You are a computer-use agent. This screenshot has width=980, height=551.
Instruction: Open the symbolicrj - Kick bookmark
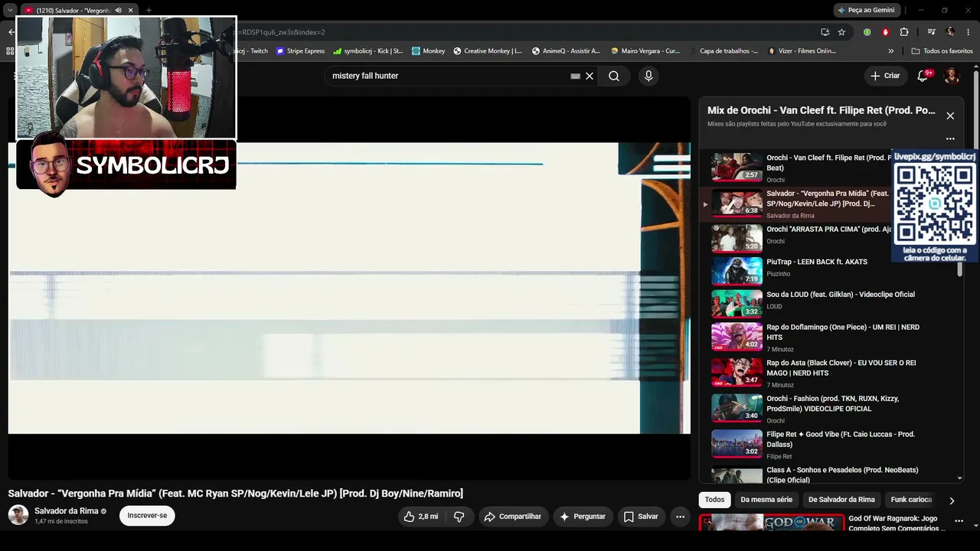coord(368,51)
